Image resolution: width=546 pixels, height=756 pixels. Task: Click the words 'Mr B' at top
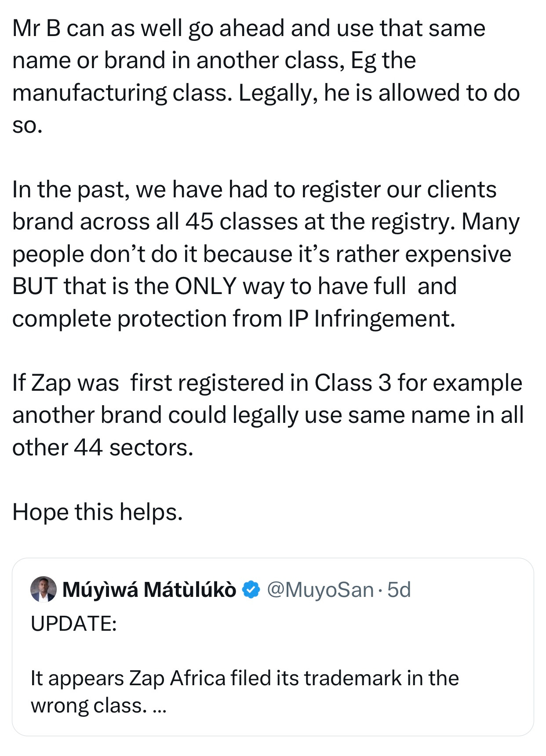pyautogui.click(x=36, y=28)
